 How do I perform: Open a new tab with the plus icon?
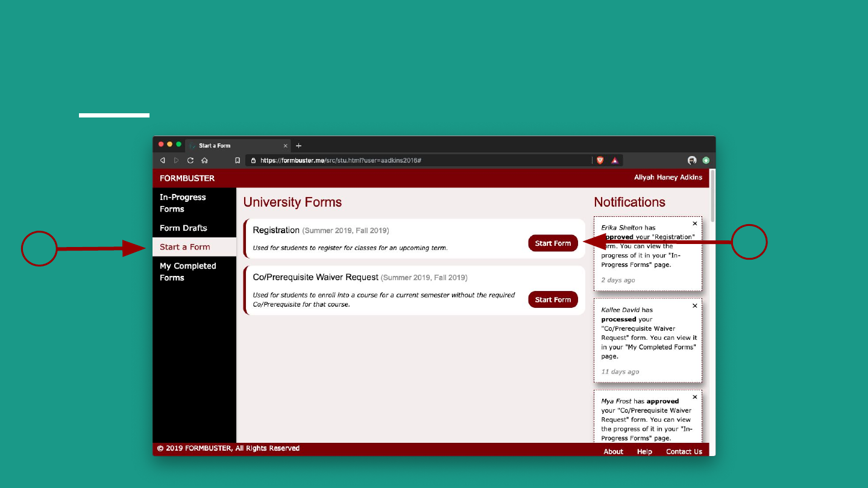(x=298, y=146)
